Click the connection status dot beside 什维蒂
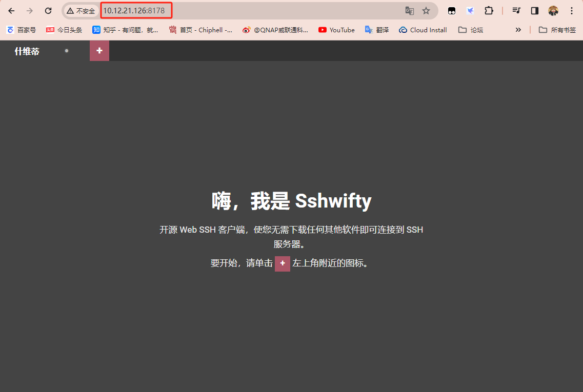The image size is (583, 392). [67, 51]
